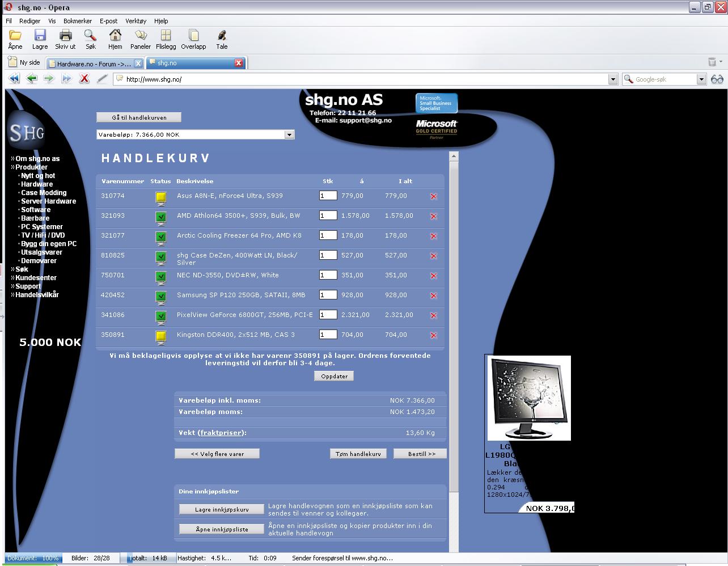Click Gå til handlekurven button

(x=139, y=117)
